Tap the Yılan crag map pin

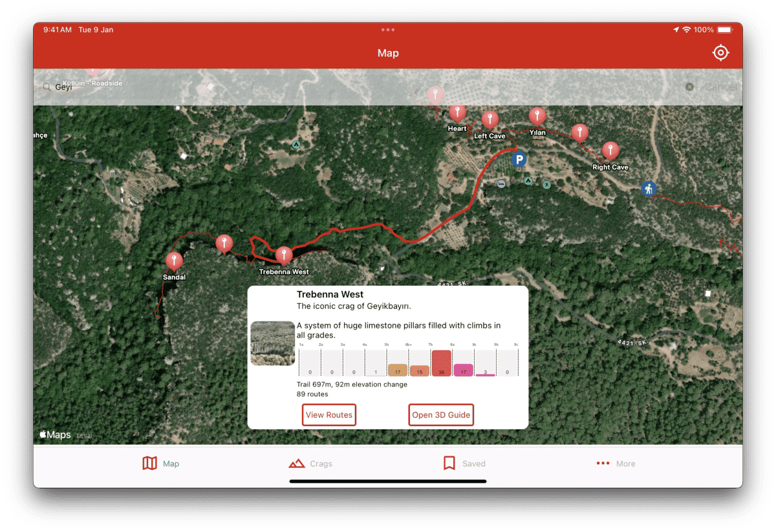(537, 117)
